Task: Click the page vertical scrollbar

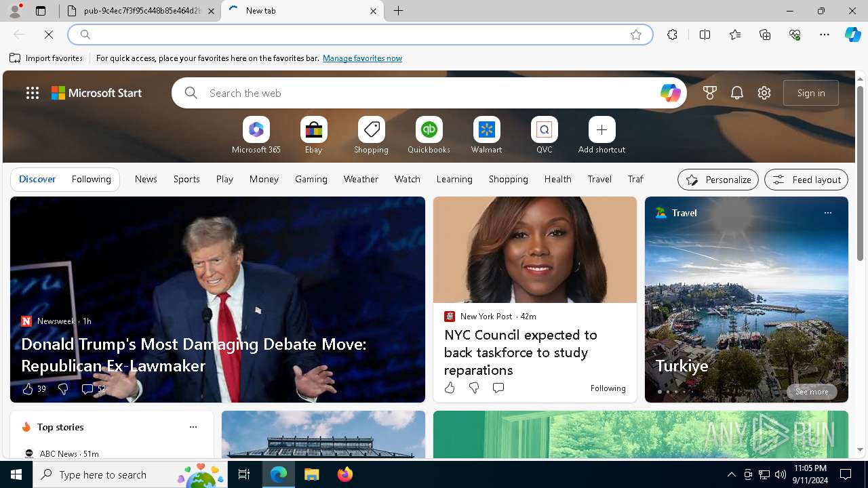Action: tap(861, 264)
